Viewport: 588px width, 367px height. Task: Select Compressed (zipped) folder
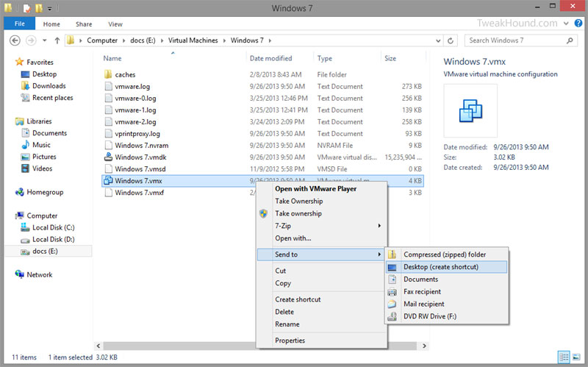[446, 254]
